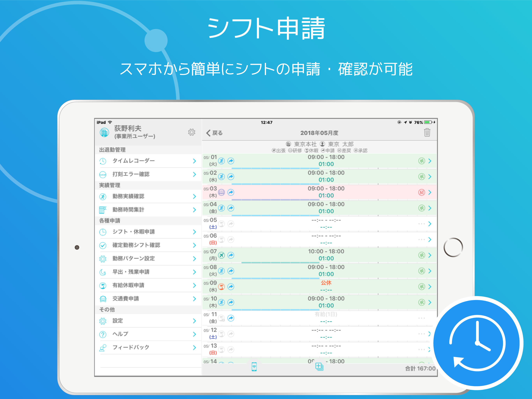Tap the 2018年05月度 month title
This screenshot has width=532, height=399.
coord(319,133)
